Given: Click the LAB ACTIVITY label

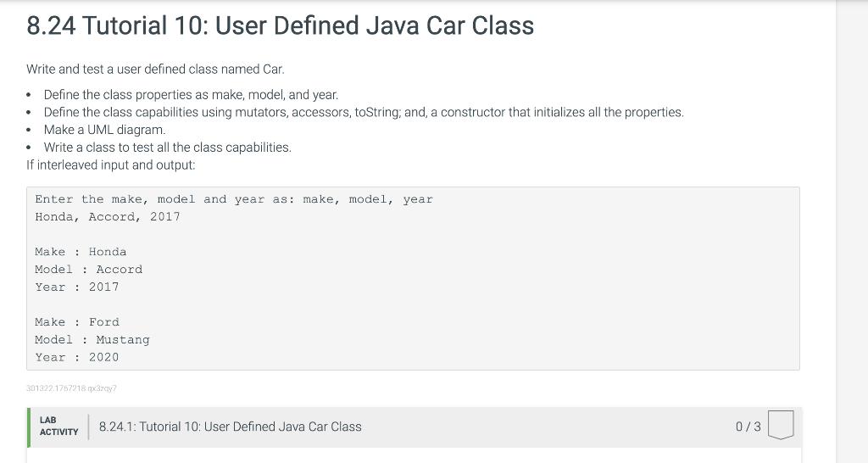Looking at the screenshot, I should click(59, 426).
